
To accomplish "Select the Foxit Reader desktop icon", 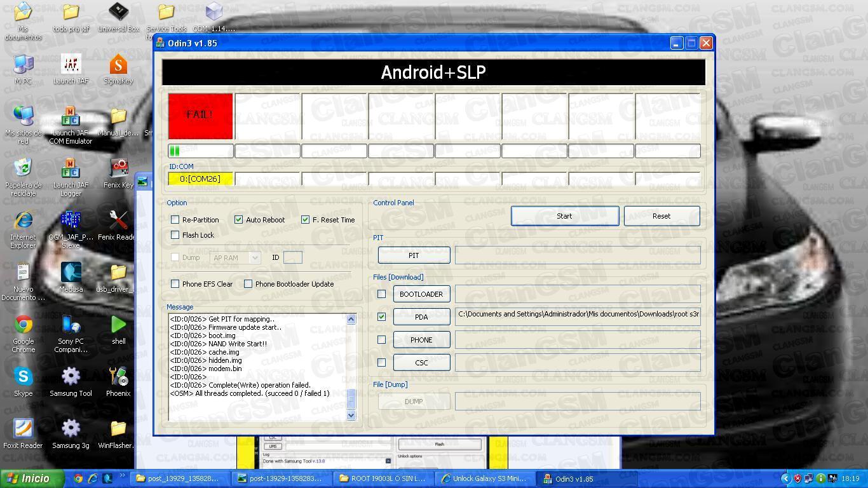I will click(x=24, y=434).
